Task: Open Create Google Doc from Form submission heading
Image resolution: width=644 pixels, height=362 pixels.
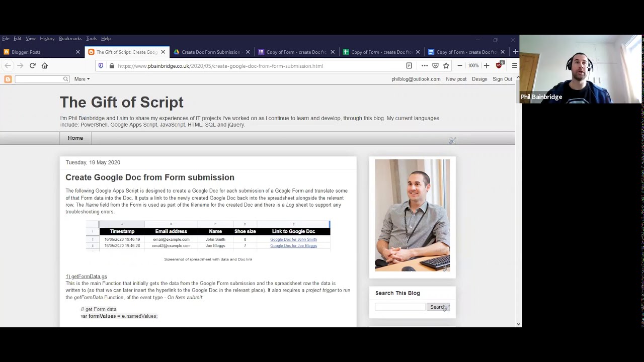Action: point(150,177)
